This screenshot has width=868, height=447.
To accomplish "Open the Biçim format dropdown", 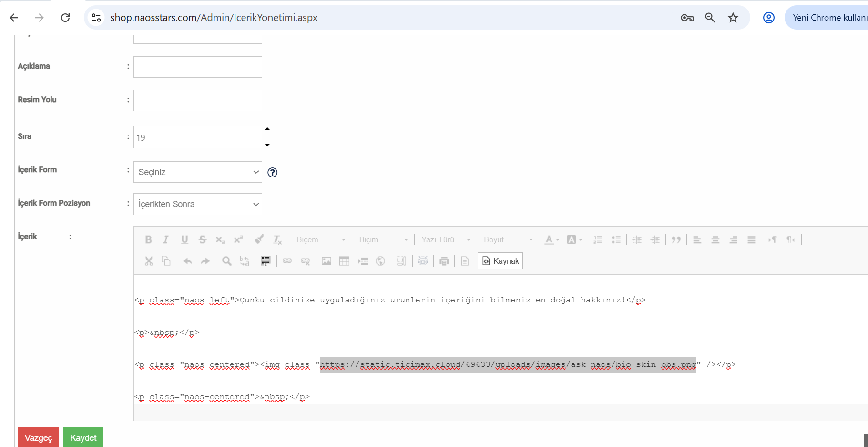I will coord(383,239).
